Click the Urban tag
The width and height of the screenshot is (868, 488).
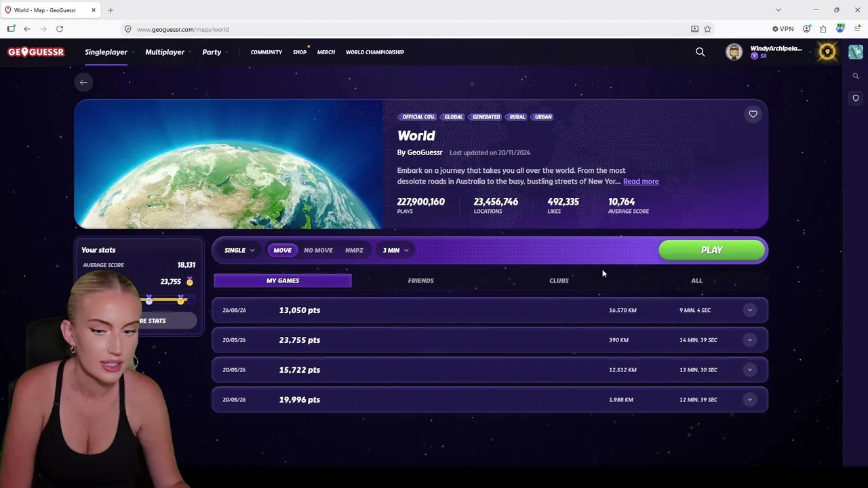click(x=542, y=117)
